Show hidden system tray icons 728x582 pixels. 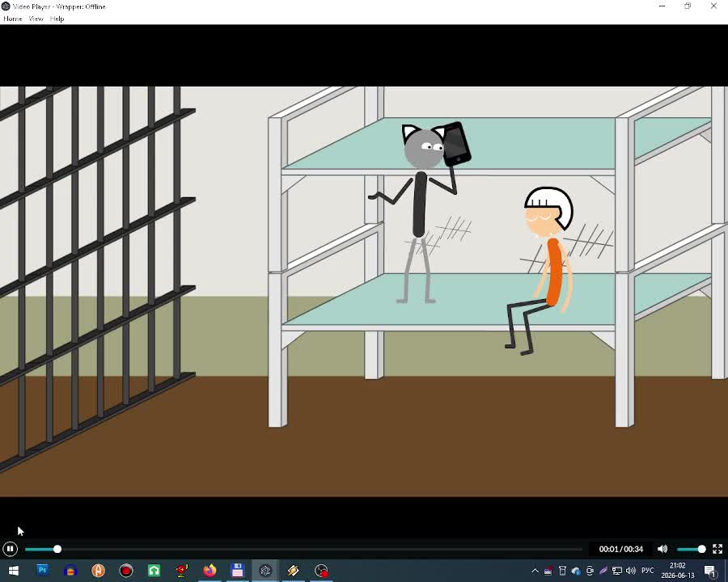pos(535,571)
